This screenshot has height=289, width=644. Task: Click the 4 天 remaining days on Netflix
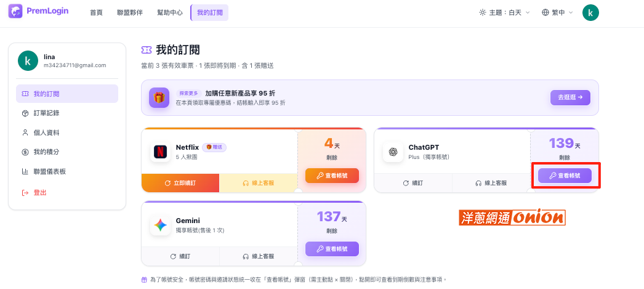332,144
